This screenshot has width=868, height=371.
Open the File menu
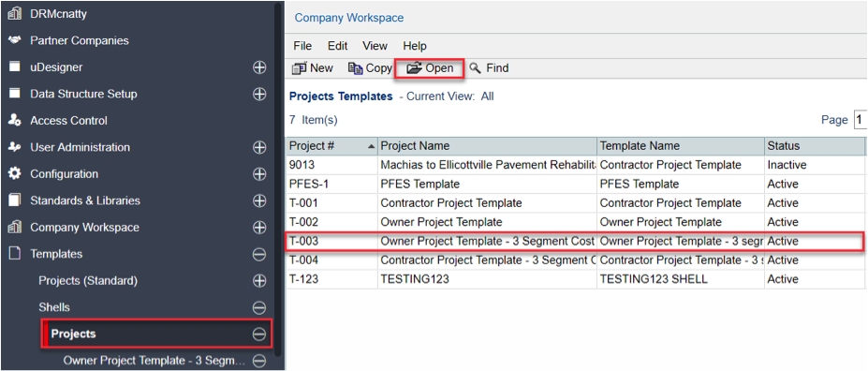point(302,46)
